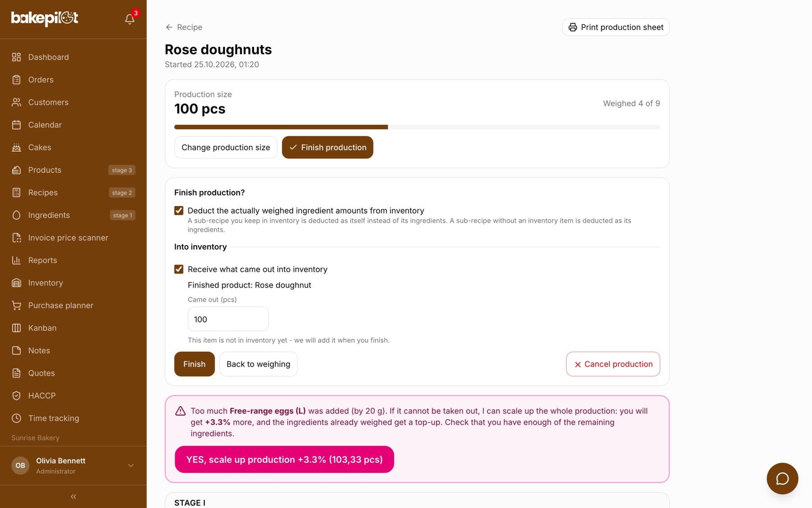This screenshot has height=508, width=812.
Task: Collapse the sidebar with double chevron
Action: 73,497
